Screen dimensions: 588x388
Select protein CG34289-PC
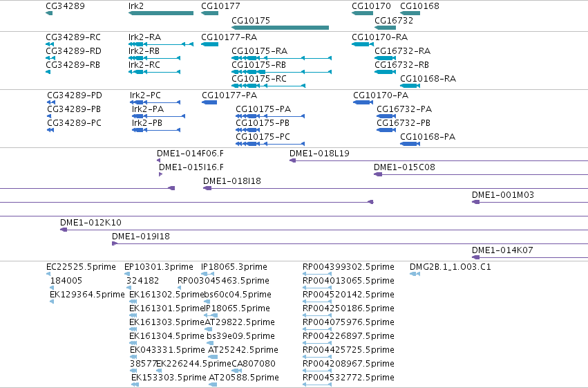(x=74, y=123)
